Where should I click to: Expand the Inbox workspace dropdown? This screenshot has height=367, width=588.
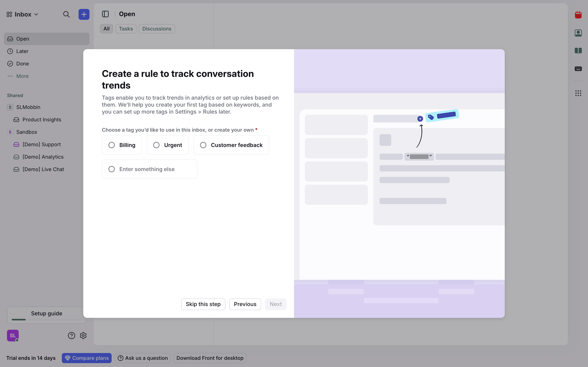point(23,14)
